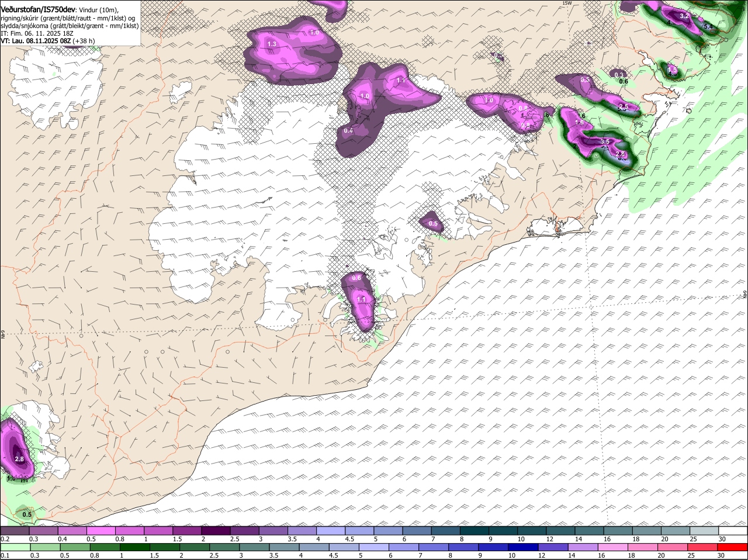Viewport: 748px width, 560px height.
Task: Click the 'Vindur (10m)' label in the header
Action: 99,11
